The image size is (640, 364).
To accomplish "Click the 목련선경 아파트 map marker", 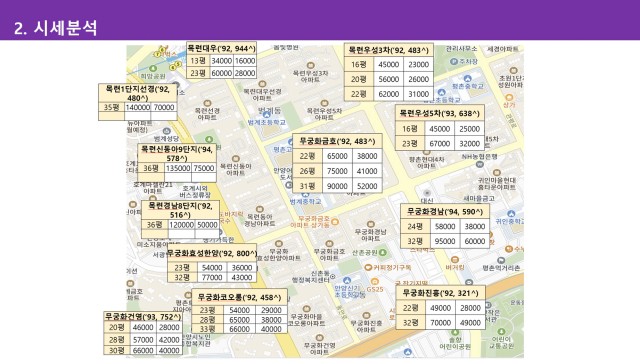I will click(207, 103).
